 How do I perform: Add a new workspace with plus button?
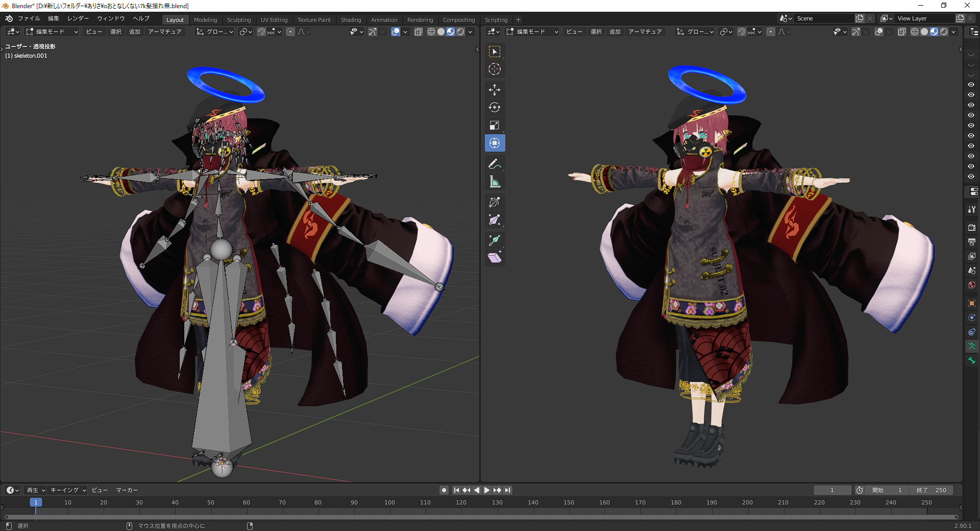pos(518,20)
